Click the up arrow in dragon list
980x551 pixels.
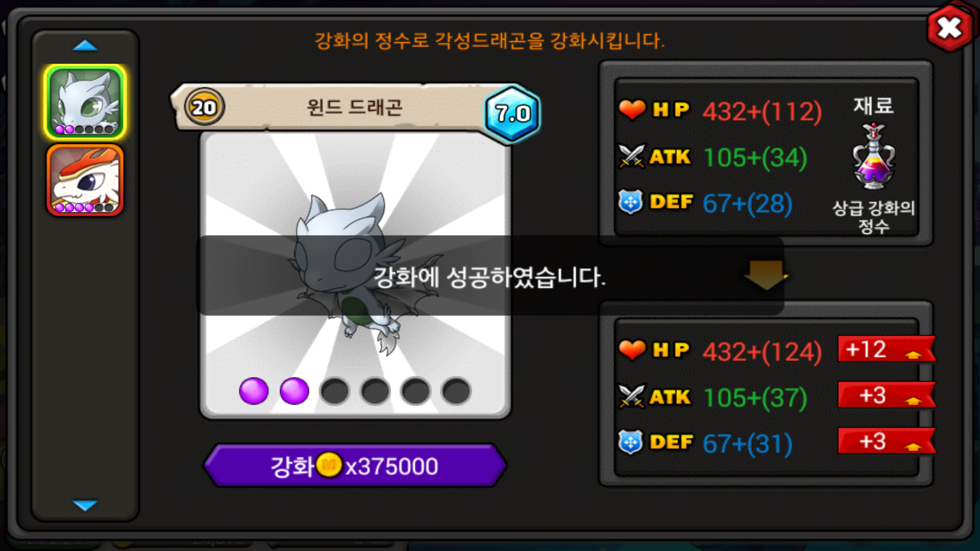pos(85,46)
